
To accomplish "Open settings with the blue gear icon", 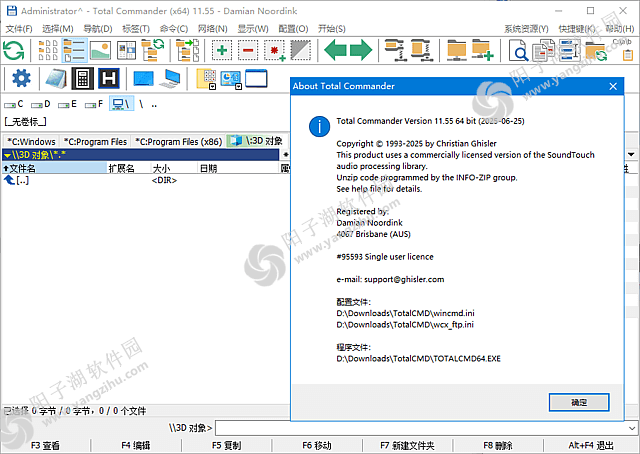I will pyautogui.click(x=21, y=78).
